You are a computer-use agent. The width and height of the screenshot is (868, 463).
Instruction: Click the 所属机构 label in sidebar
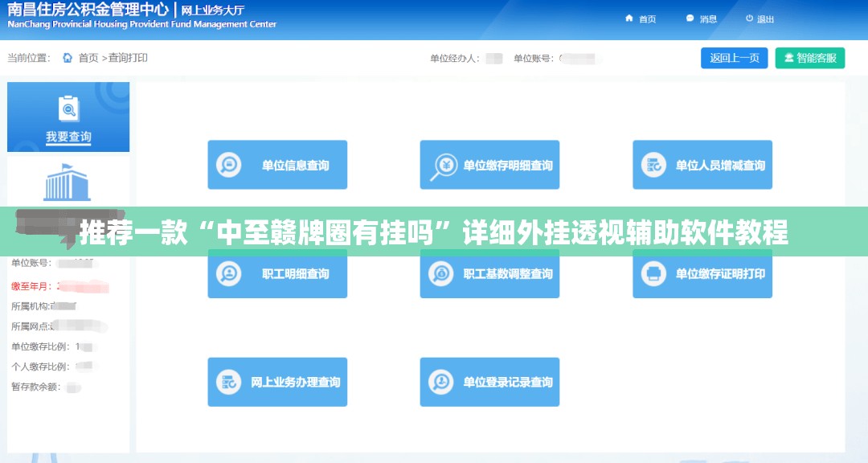(31, 306)
